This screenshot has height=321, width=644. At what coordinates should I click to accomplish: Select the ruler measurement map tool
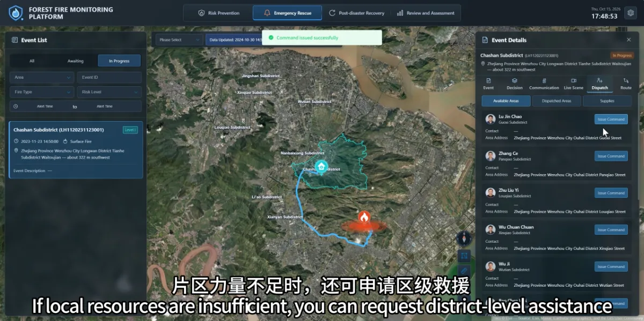pyautogui.click(x=464, y=271)
